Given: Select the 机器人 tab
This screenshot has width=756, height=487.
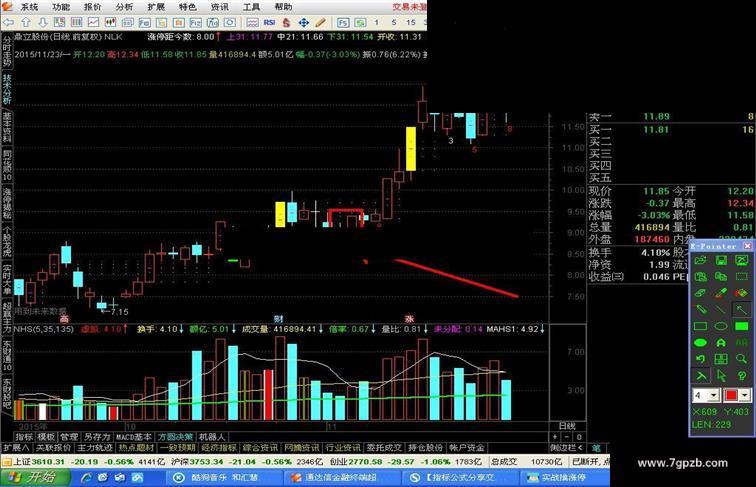Looking at the screenshot, I should 212,437.
